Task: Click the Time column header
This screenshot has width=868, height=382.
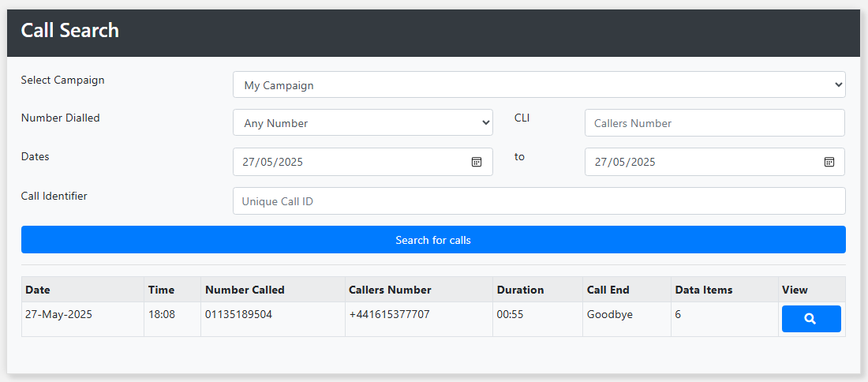Action: 161,290
